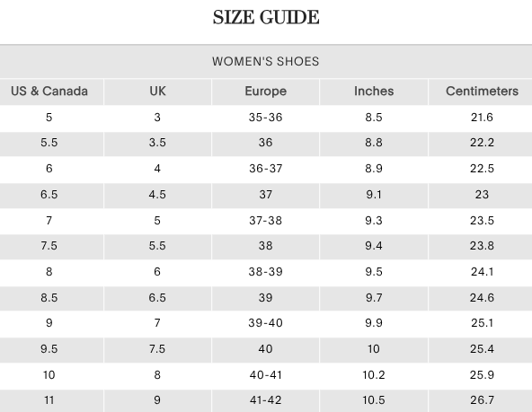Click the US & Canada column header
Viewport: 532px width, 412px height.
(x=49, y=92)
